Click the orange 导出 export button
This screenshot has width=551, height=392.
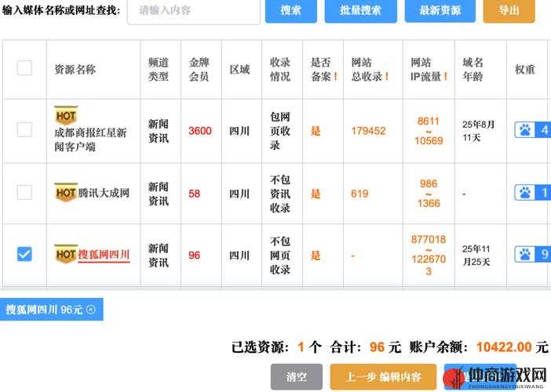pyautogui.click(x=509, y=10)
